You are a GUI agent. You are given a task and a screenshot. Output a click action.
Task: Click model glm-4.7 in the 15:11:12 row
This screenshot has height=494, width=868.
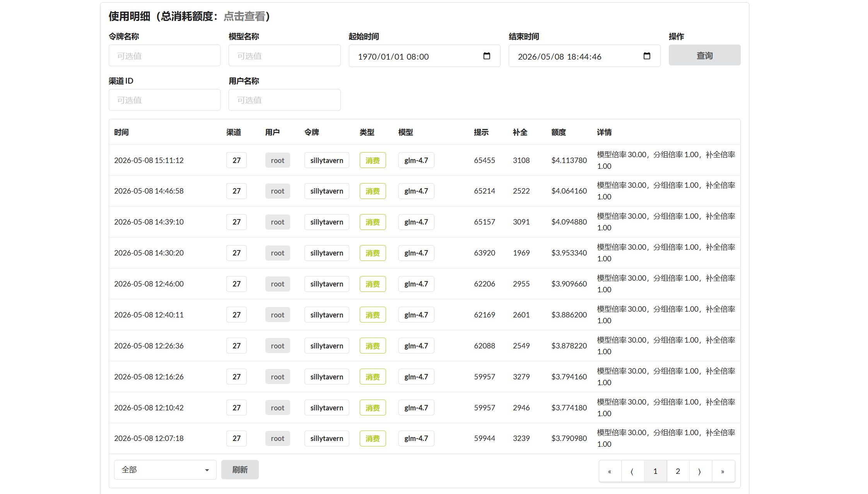pyautogui.click(x=416, y=160)
